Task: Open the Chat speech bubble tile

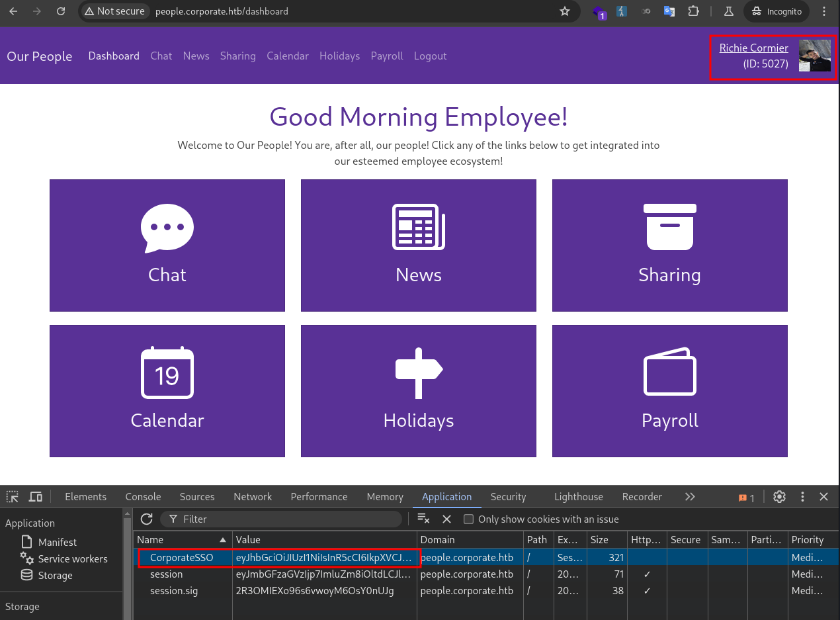Action: tap(167, 245)
